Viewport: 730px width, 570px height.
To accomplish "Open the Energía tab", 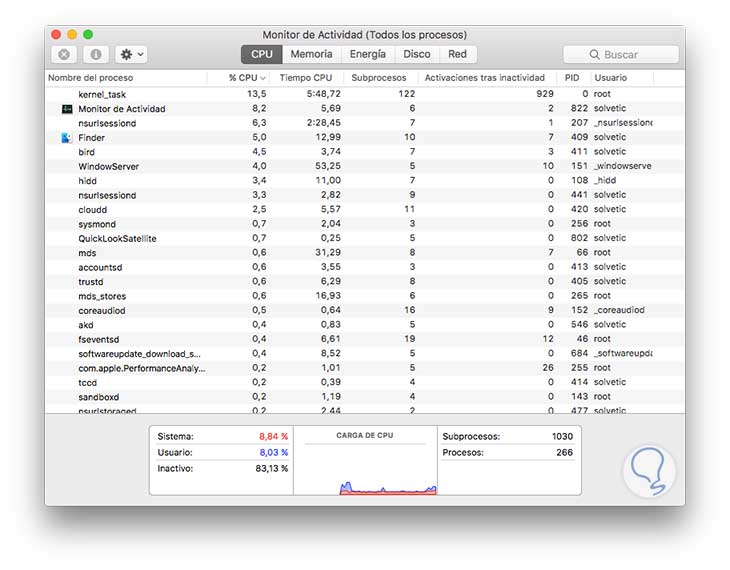I will pos(368,54).
